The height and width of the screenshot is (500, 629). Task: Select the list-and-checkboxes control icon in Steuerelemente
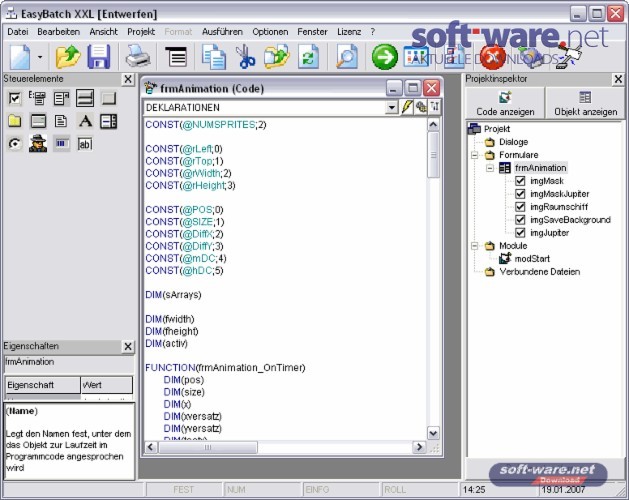coord(109,121)
